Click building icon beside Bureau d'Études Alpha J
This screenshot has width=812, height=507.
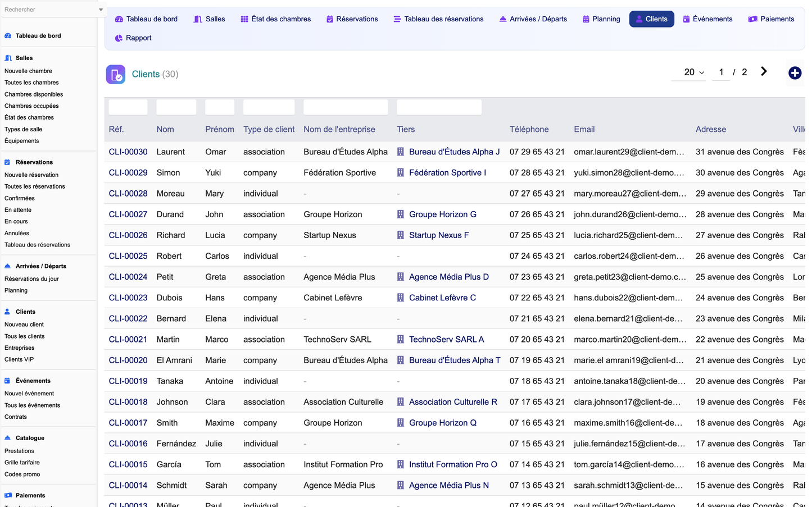[401, 152]
